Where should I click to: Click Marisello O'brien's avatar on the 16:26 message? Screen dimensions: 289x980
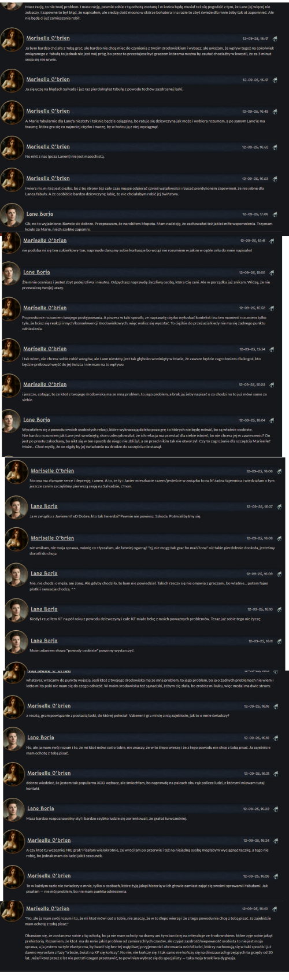(13, 878)
